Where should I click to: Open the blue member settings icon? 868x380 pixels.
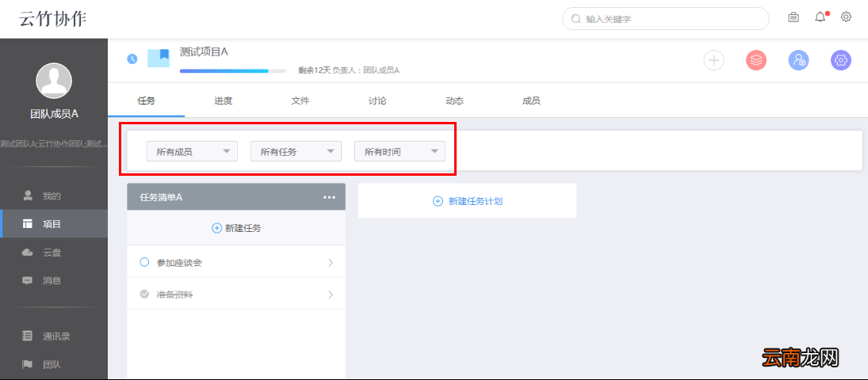(799, 59)
